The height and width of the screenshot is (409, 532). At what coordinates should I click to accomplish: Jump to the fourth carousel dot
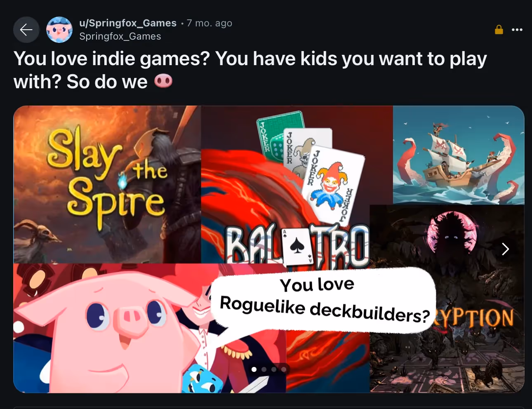(x=284, y=369)
